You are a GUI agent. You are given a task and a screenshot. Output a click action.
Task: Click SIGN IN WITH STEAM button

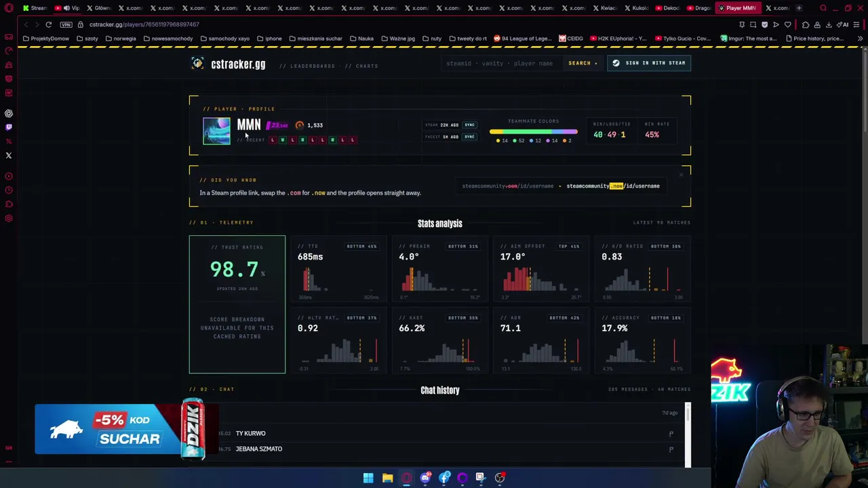pos(649,63)
